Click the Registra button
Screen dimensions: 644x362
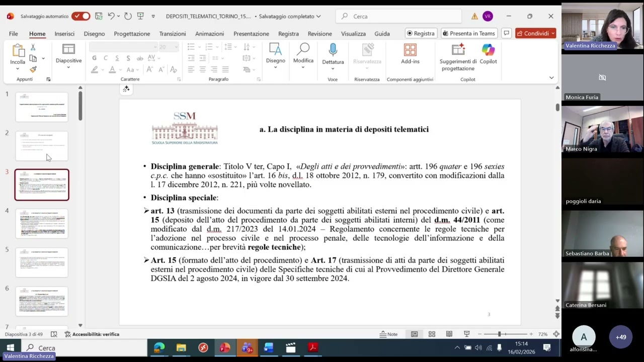click(421, 33)
